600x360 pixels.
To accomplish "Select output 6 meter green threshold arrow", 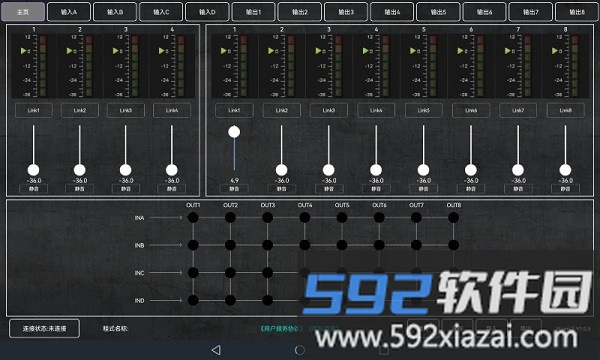I will point(461,50).
